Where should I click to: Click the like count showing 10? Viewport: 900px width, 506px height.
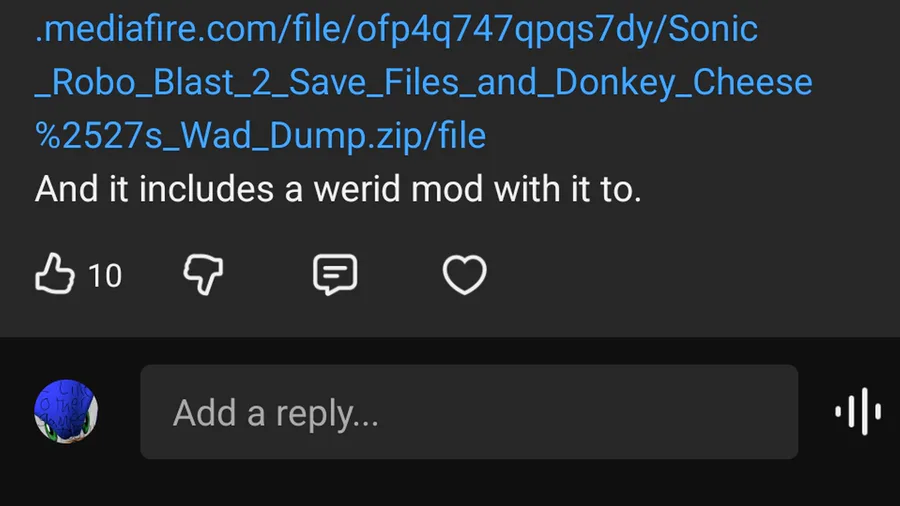coord(105,275)
